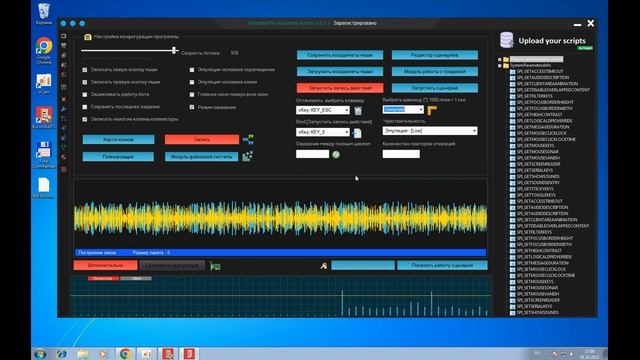Open Windows Media Player from the taskbar
Viewport: 640px width, 360px height.
[104, 354]
